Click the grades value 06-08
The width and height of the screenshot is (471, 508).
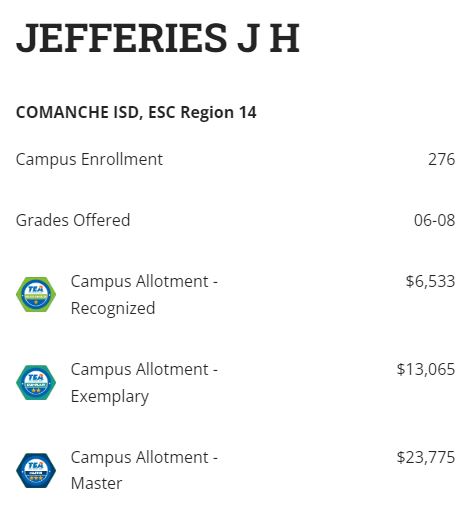pyautogui.click(x=434, y=220)
